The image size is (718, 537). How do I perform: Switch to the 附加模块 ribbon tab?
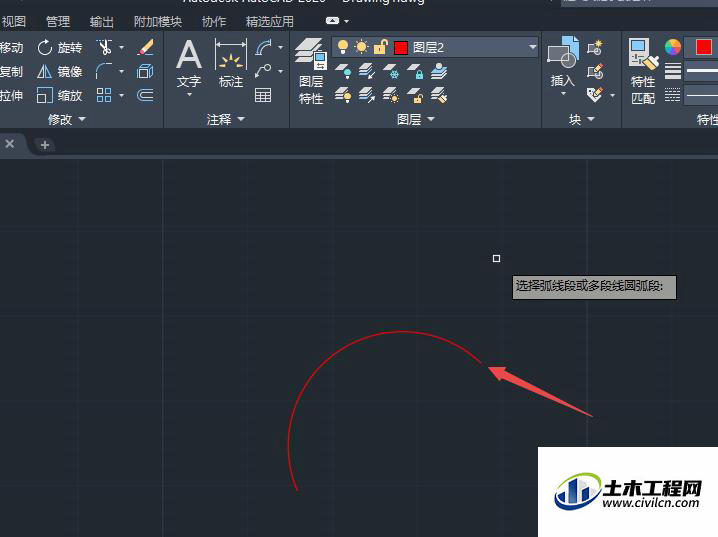click(158, 22)
